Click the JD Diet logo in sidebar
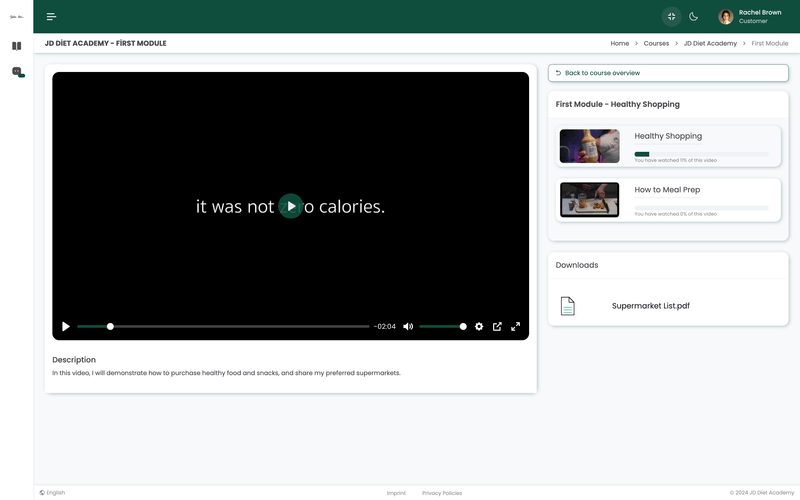Screen dimensions: 800x500 pos(17,17)
